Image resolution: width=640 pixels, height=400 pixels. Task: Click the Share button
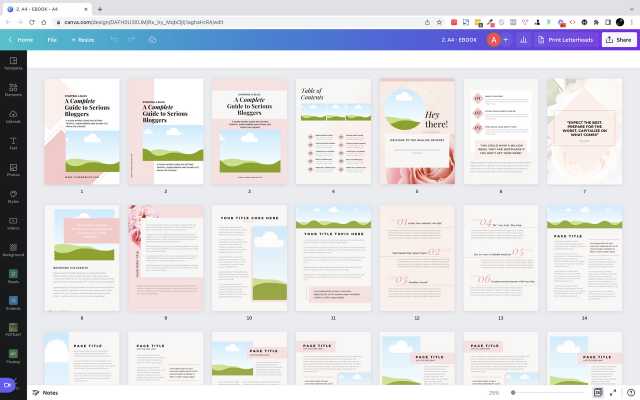pos(618,40)
